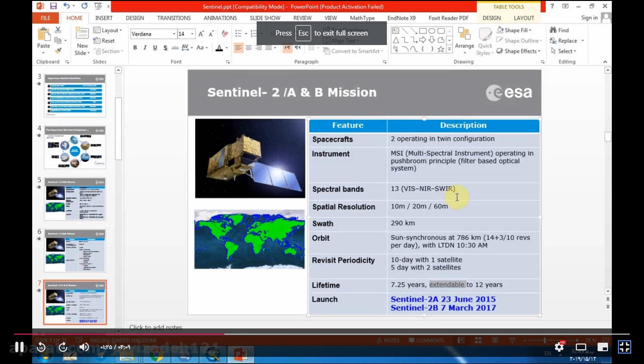The height and width of the screenshot is (364, 644).
Task: Apply font color to text
Action: coord(219,48)
